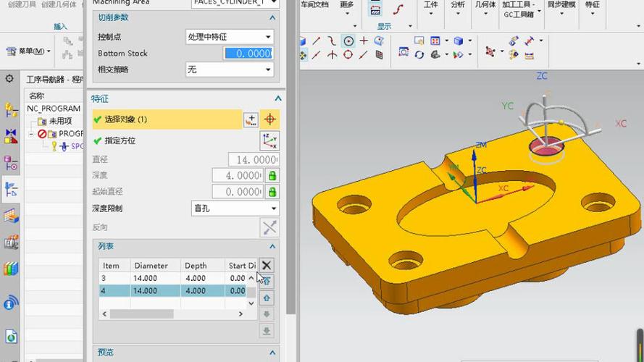Delete list entry with X button

point(267,266)
